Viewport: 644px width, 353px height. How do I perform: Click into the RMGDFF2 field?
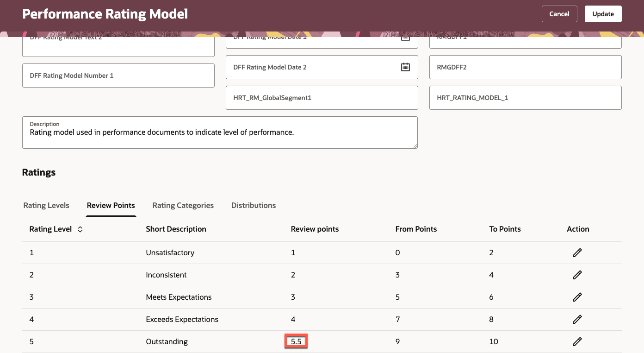click(525, 67)
